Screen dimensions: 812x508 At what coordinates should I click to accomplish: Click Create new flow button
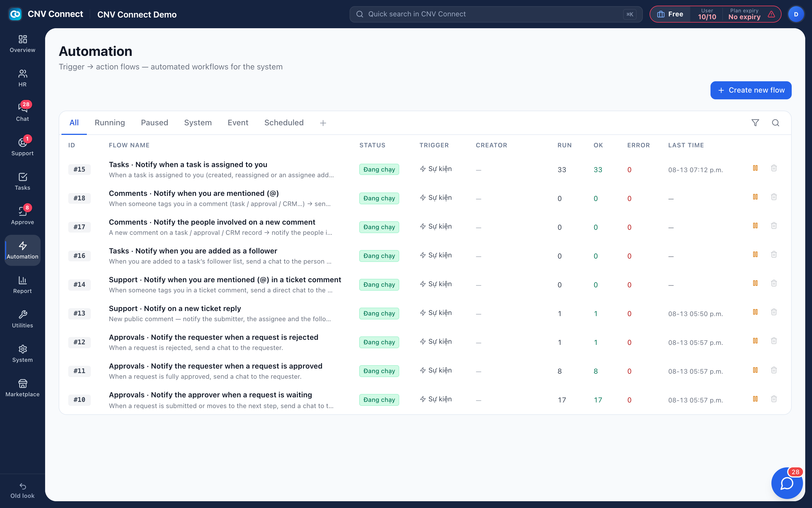pyautogui.click(x=751, y=90)
